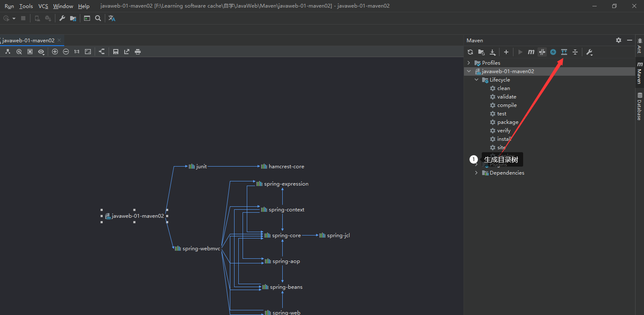The width and height of the screenshot is (644, 315).
Task: Open eye visibility dropdown in diagram toolbar
Action: [41, 52]
